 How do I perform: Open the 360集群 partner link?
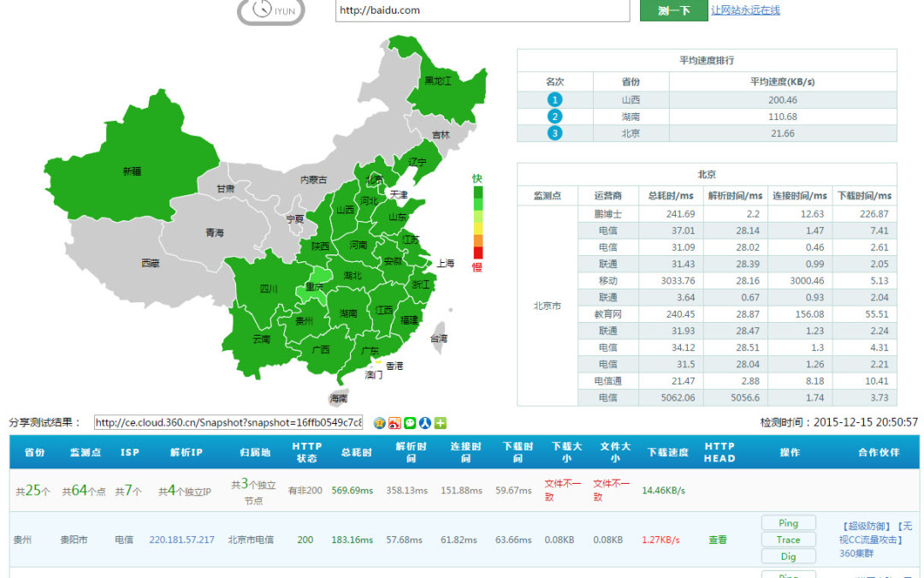tap(856, 553)
